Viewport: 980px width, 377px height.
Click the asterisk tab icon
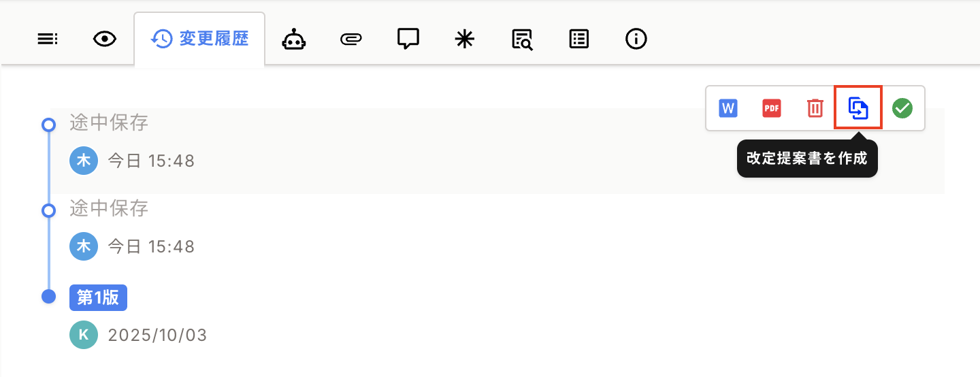coord(464,39)
